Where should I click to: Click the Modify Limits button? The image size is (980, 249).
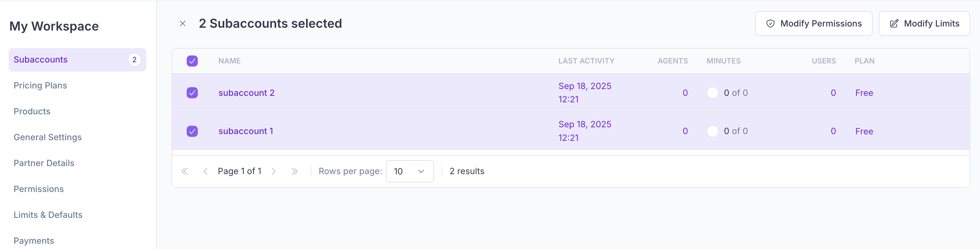[924, 23]
